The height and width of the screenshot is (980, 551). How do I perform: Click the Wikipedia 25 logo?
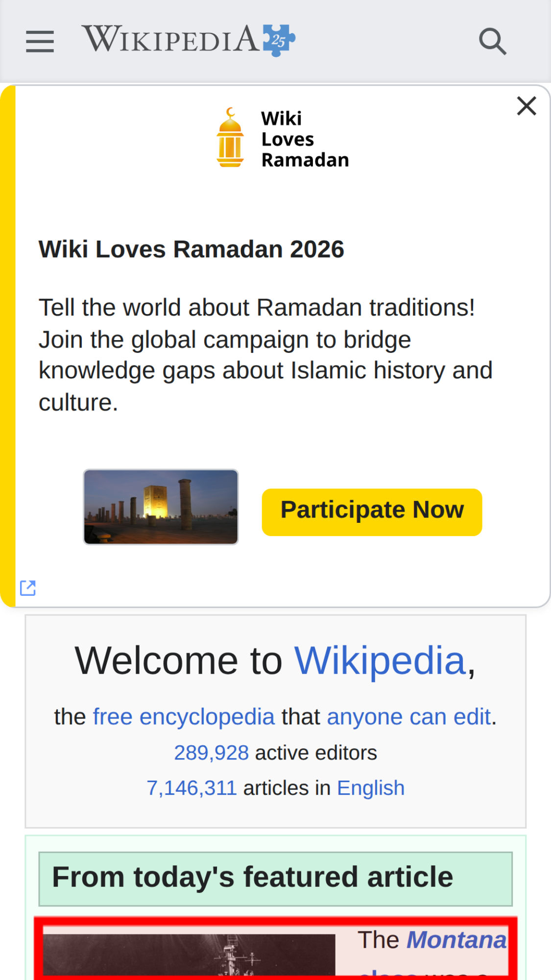[x=189, y=39]
